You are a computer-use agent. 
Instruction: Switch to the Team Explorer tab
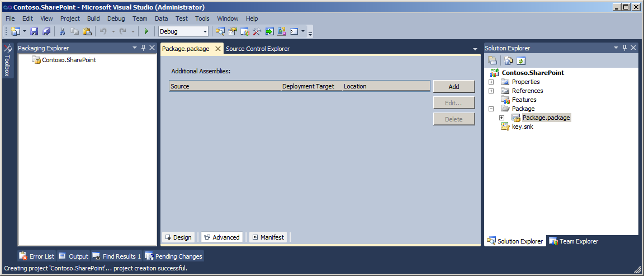[574, 241]
